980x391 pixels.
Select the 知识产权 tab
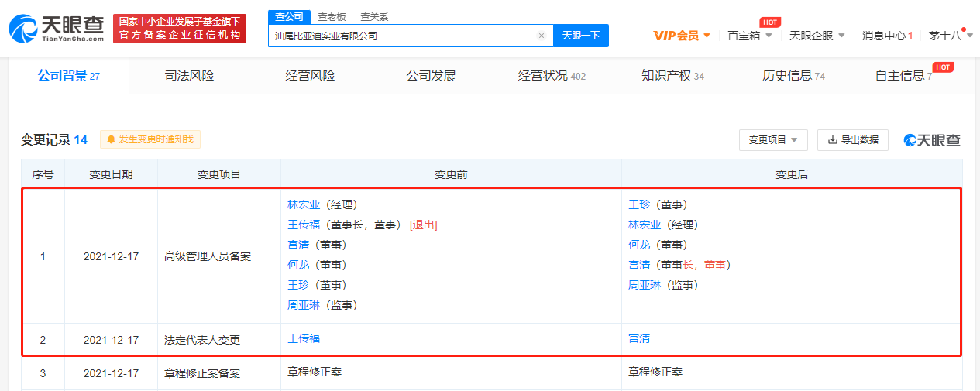672,76
